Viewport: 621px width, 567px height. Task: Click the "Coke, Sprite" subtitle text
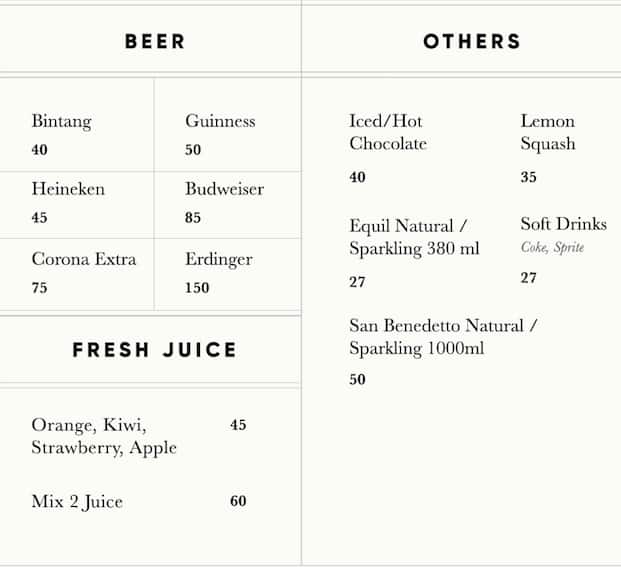pyautogui.click(x=552, y=247)
